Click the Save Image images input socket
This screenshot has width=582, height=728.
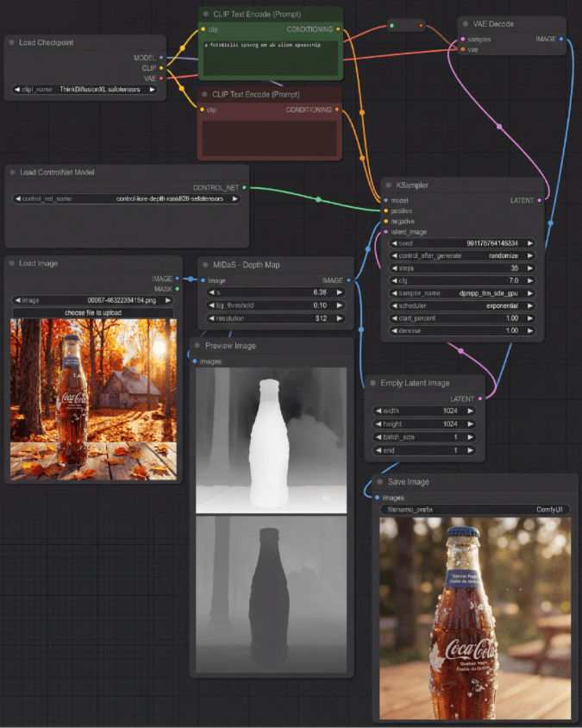pyautogui.click(x=377, y=498)
